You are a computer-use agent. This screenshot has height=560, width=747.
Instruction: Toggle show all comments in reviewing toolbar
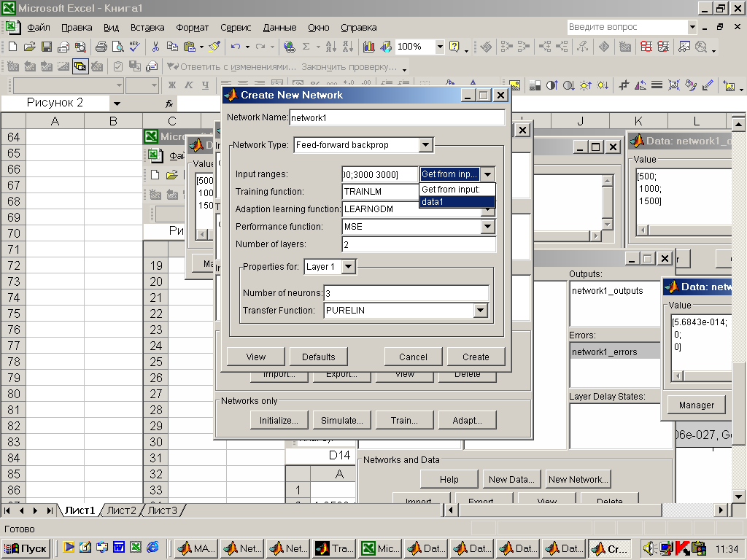coord(80,66)
